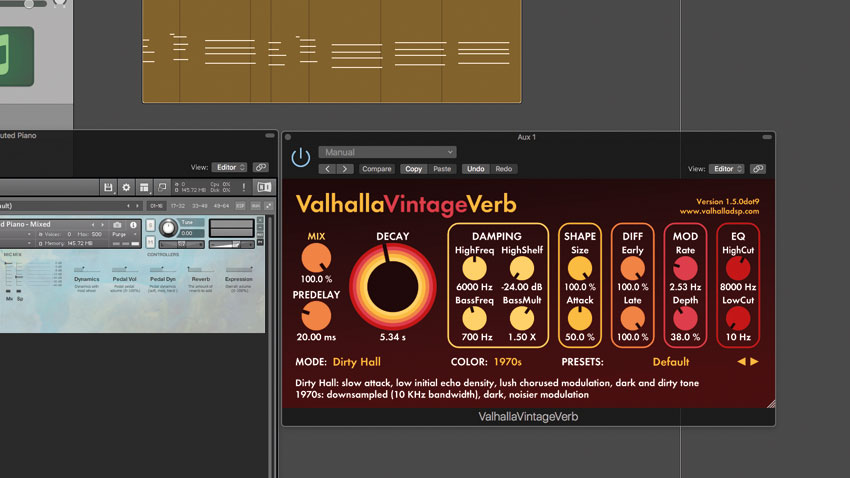Open the www.valhalladsp.com link

(x=719, y=211)
